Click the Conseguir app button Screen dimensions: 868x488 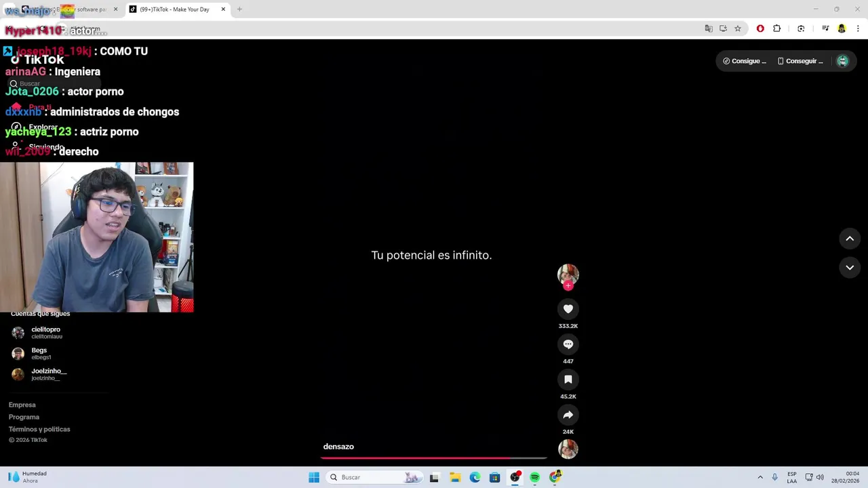(x=800, y=61)
